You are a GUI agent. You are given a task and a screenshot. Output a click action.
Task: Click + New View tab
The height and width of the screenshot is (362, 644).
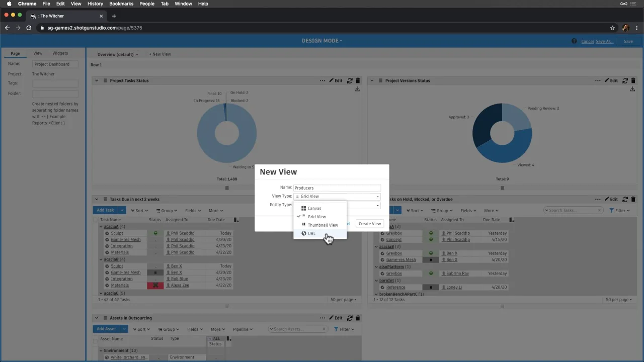pyautogui.click(x=160, y=54)
